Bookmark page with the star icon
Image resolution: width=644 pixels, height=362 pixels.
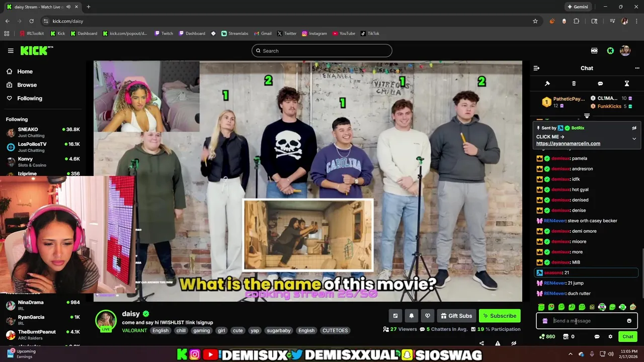[535, 21]
